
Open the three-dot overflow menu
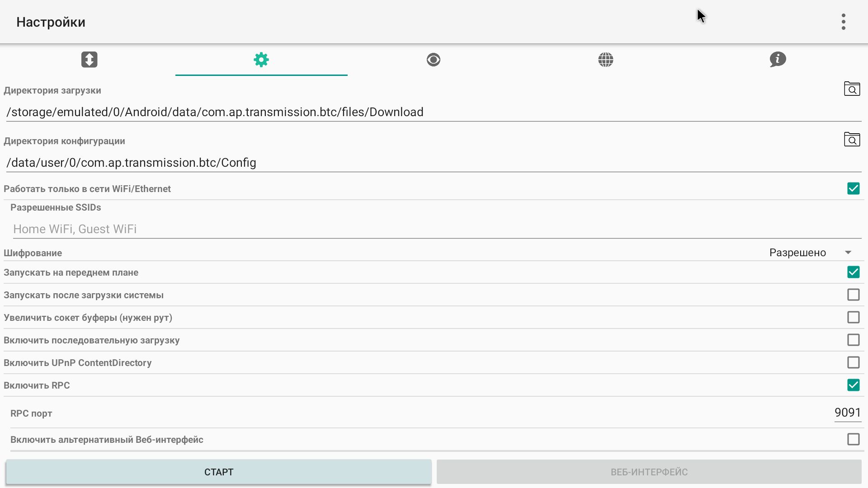843,22
